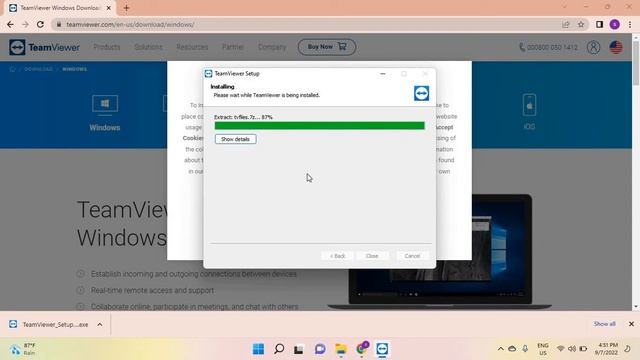Viewport: 640px width, 360px height.
Task: Open taskbar Search
Action: pyautogui.click(x=279, y=349)
